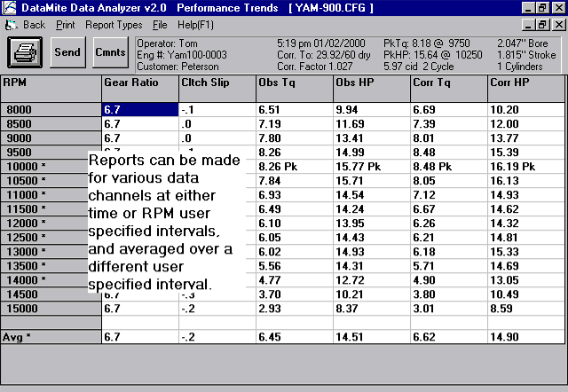Click the printer icon button
Screen dimensions: 568x392
pos(25,52)
